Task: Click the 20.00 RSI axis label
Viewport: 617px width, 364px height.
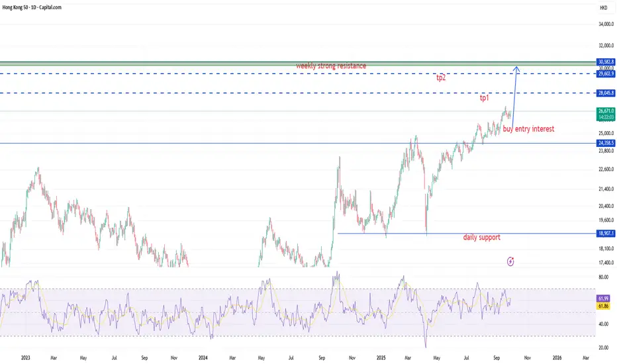Action: 604,348
